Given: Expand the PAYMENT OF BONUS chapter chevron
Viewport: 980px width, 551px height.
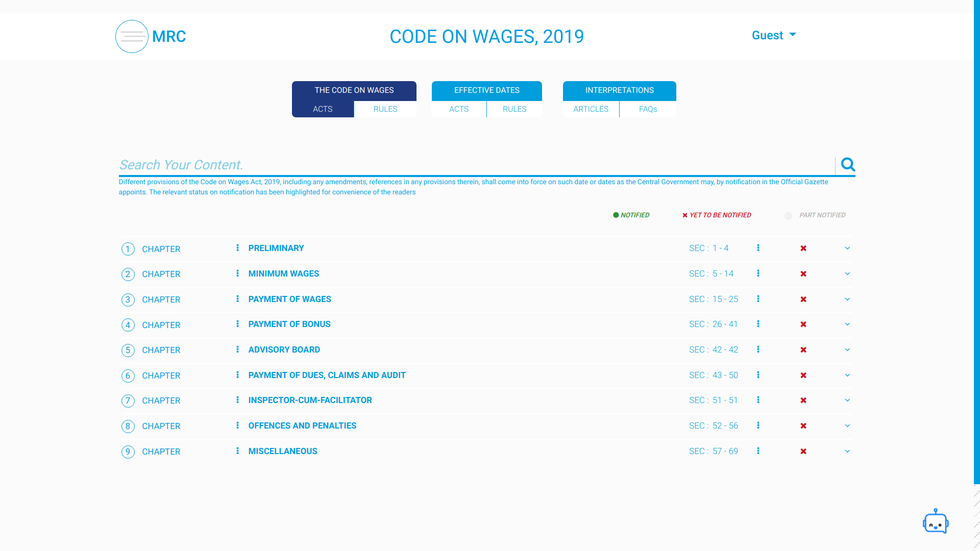Looking at the screenshot, I should pyautogui.click(x=847, y=324).
